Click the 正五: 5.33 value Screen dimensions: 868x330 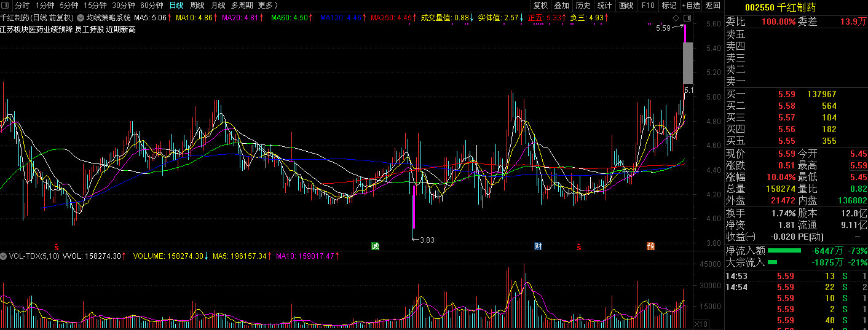545,18
